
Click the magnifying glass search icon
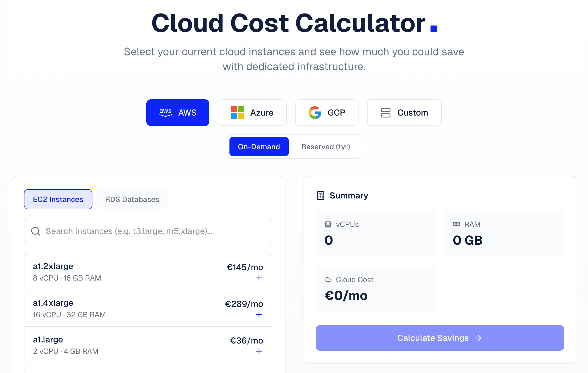(x=36, y=231)
